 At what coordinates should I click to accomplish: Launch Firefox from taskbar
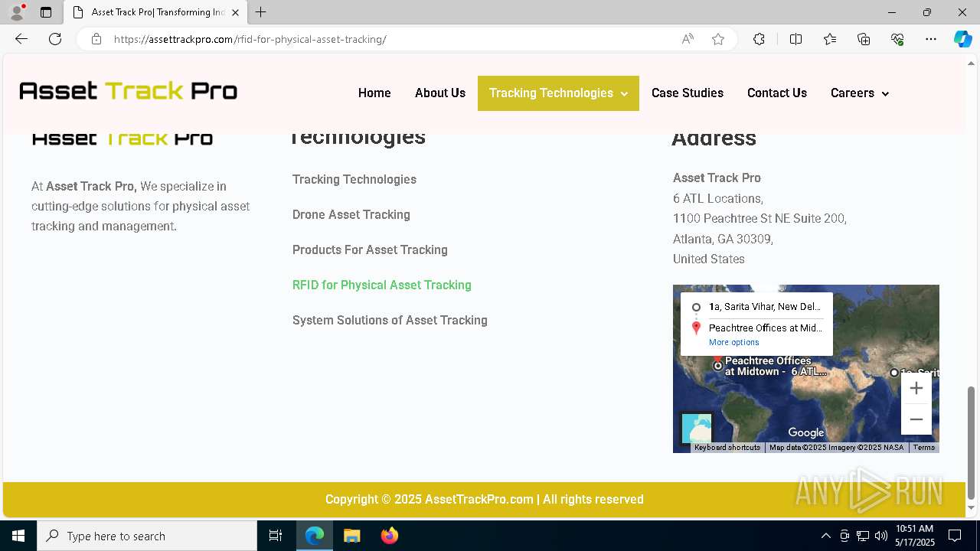coord(389,536)
